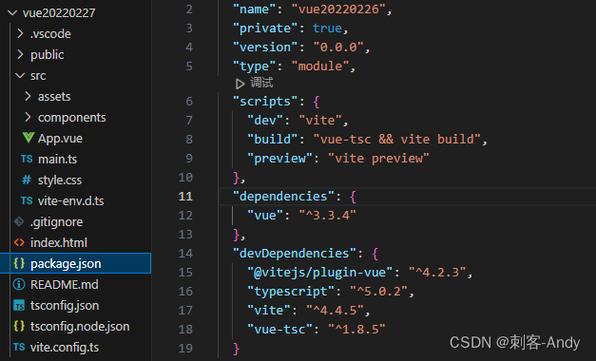The height and width of the screenshot is (361, 596).
Task: Click the TS icon beside vite.config.ts
Action: point(19,347)
